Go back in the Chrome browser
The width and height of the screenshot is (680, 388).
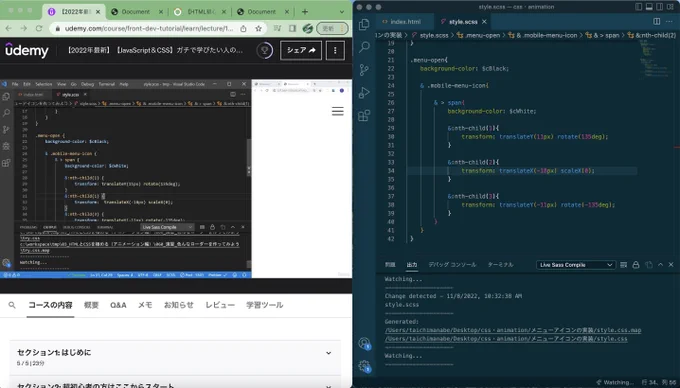(9, 28)
